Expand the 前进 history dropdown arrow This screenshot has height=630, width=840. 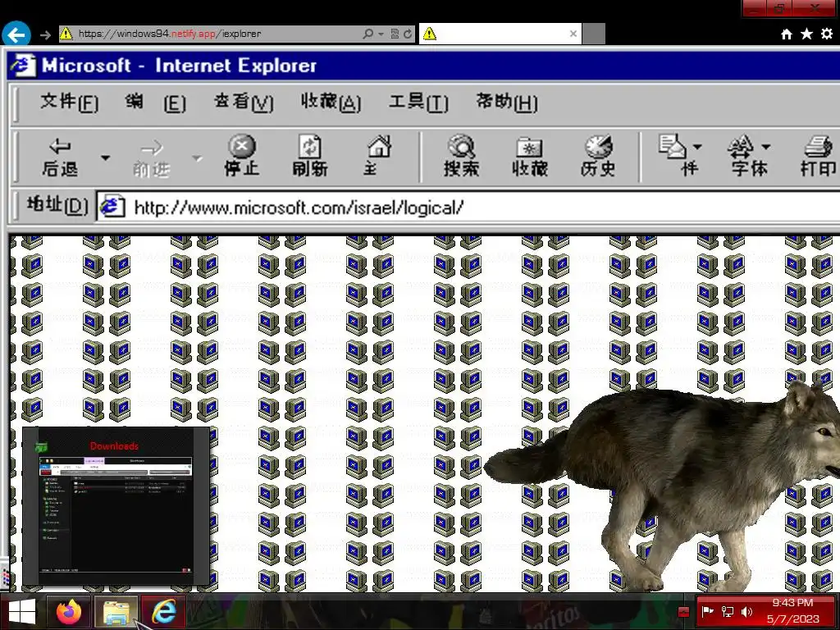click(x=197, y=158)
